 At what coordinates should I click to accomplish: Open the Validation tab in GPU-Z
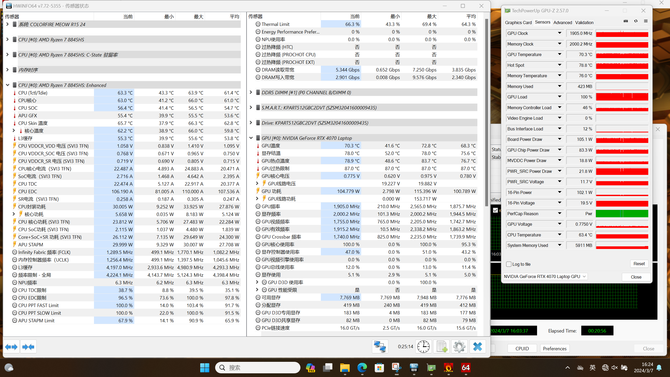(584, 22)
